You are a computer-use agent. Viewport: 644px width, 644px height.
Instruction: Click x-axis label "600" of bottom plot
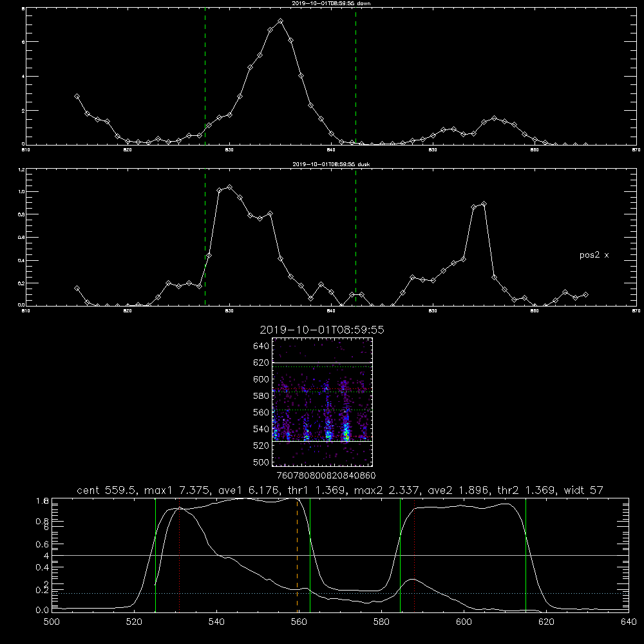pyautogui.click(x=464, y=622)
